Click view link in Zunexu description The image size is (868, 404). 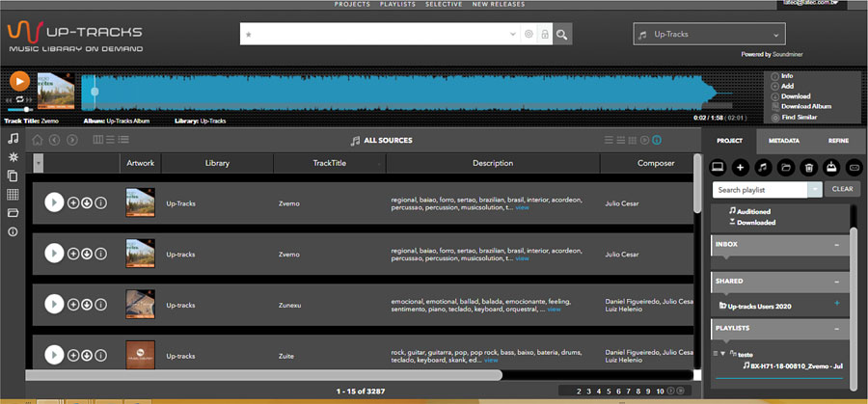pos(554,310)
